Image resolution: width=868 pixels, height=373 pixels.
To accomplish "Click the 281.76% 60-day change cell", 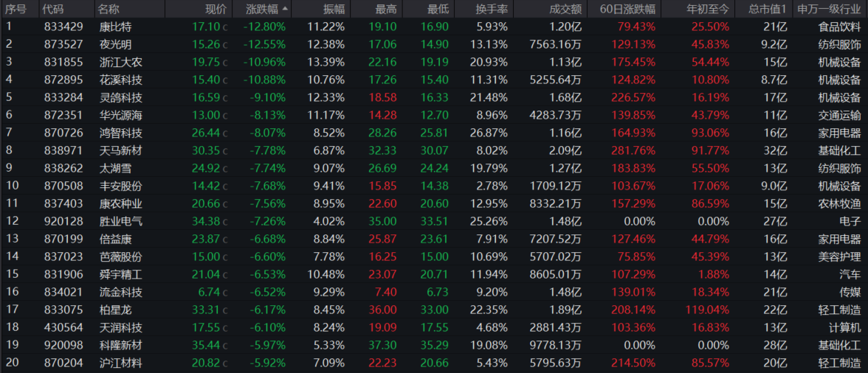I will (x=633, y=150).
